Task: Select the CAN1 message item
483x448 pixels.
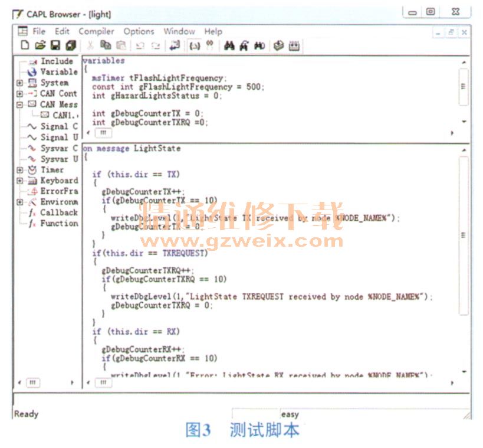Action: coord(65,115)
